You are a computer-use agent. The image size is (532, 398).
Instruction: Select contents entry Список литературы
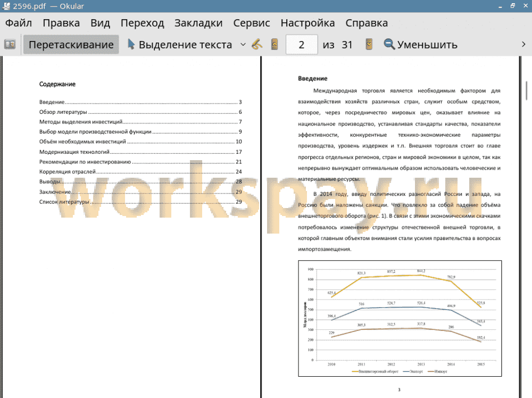(140, 202)
